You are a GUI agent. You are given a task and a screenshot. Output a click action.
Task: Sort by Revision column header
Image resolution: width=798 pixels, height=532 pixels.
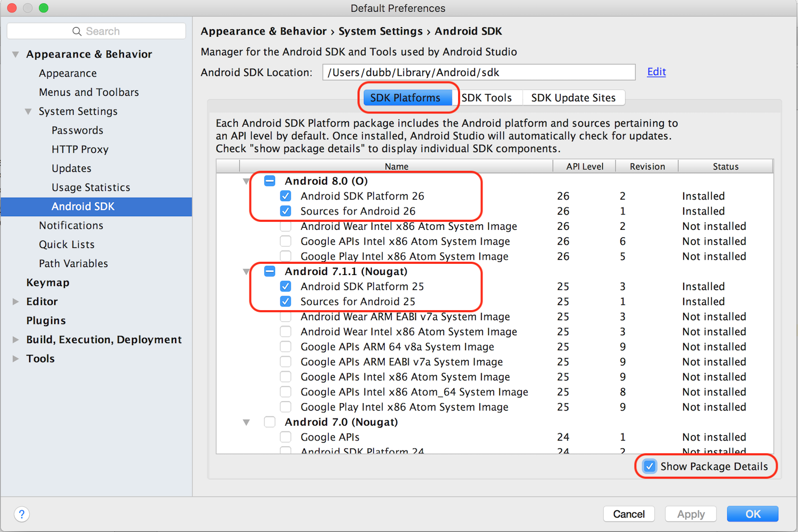[647, 167]
